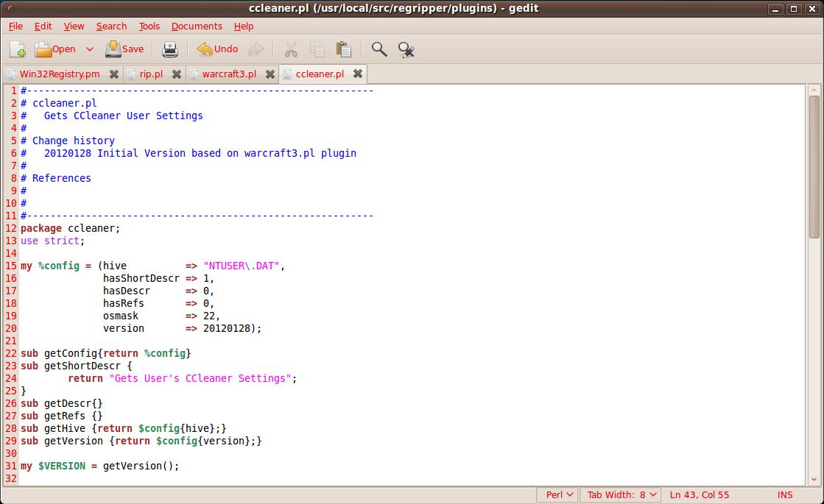
Task: Minimize the gedit window
Action: tap(775, 9)
